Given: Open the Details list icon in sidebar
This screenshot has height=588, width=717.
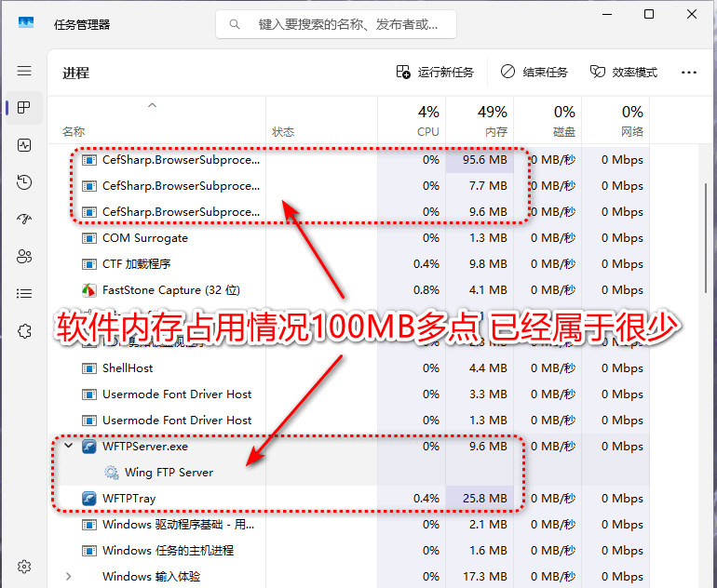Looking at the screenshot, I should click(24, 293).
